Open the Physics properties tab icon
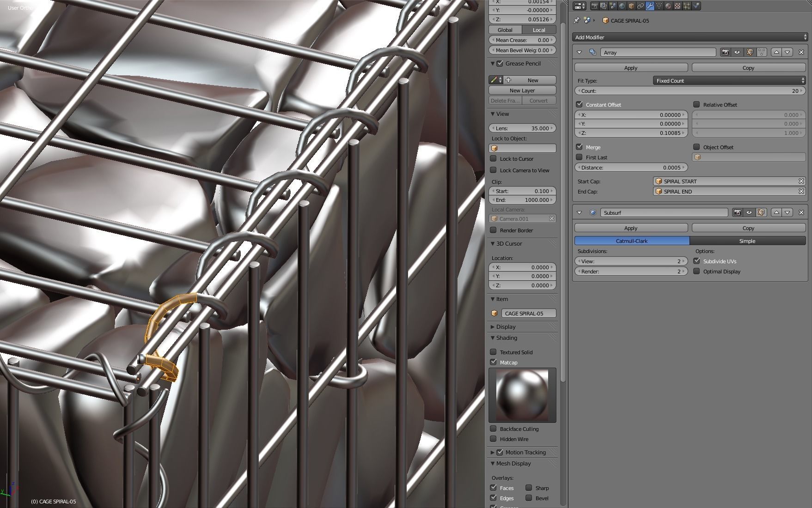This screenshot has width=812, height=508. 696,6
